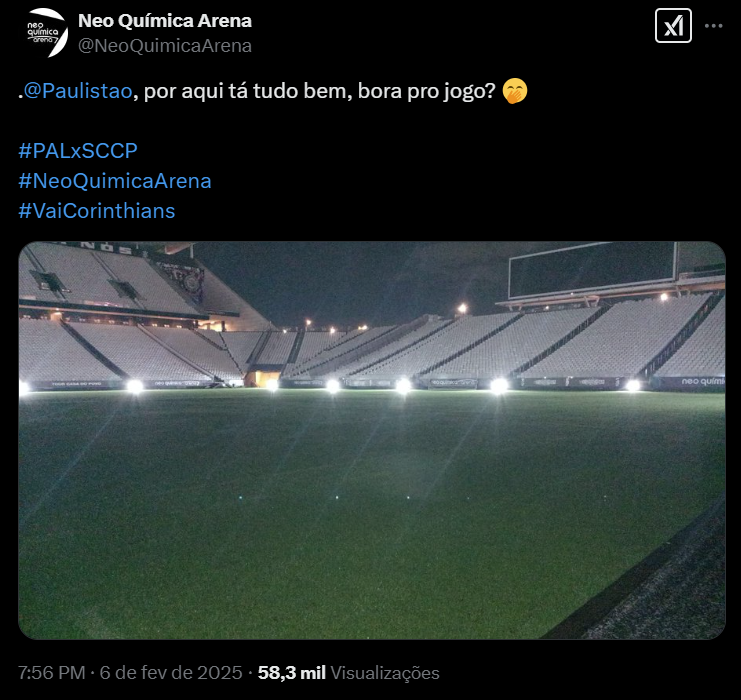Open the #PALxSCCP hashtag
The width and height of the screenshot is (741, 700).
tap(78, 151)
